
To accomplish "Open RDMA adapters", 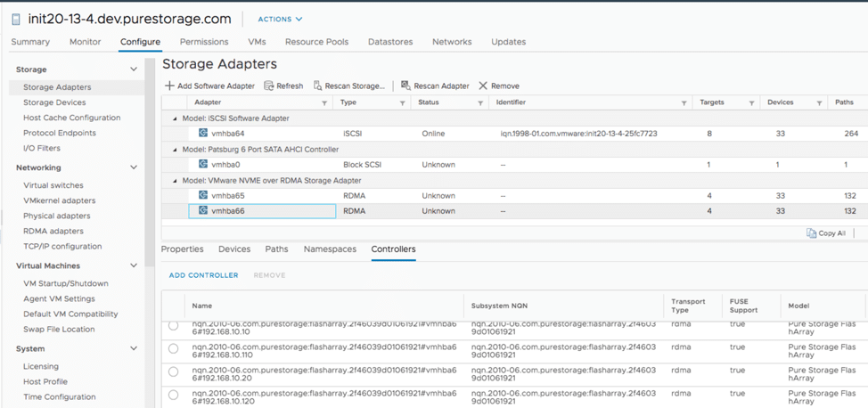I will click(53, 231).
